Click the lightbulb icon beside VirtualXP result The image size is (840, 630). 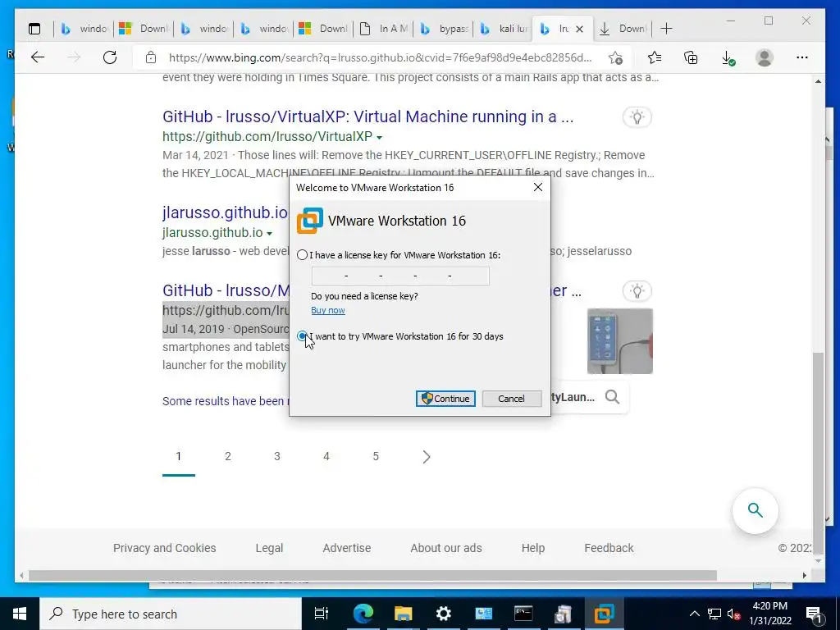tap(637, 117)
